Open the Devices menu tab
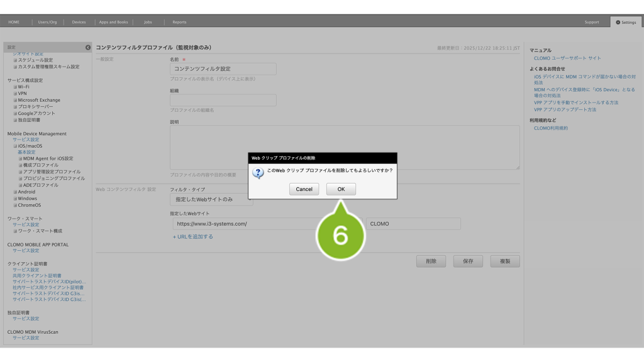This screenshot has height=362, width=644. [x=79, y=22]
